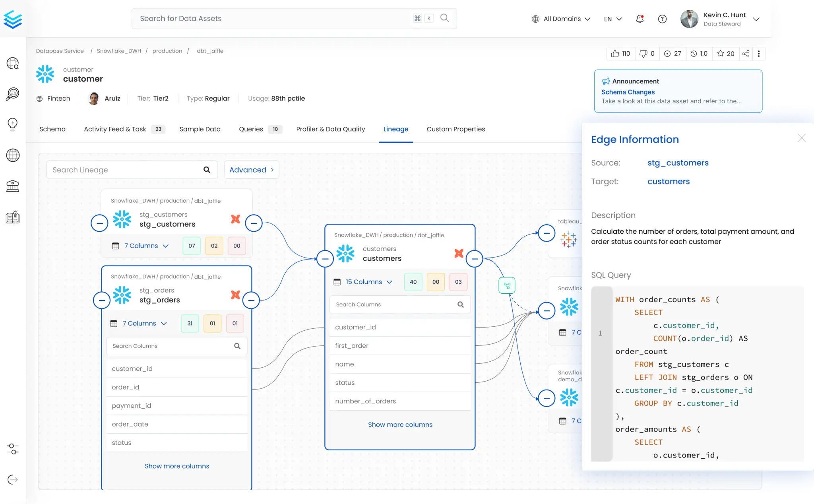Click Show more columns in customers table
814x504 pixels.
click(400, 425)
